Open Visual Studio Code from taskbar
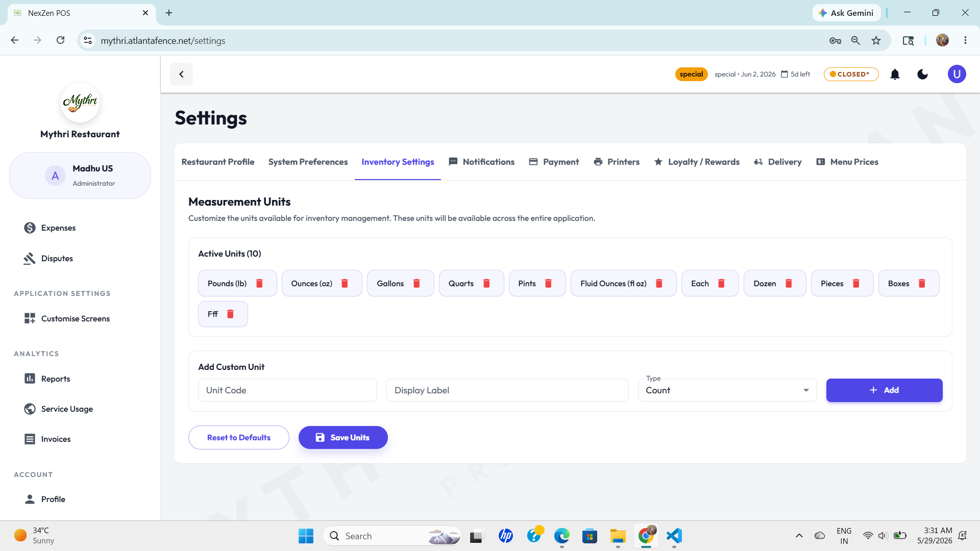980x551 pixels. (x=674, y=536)
